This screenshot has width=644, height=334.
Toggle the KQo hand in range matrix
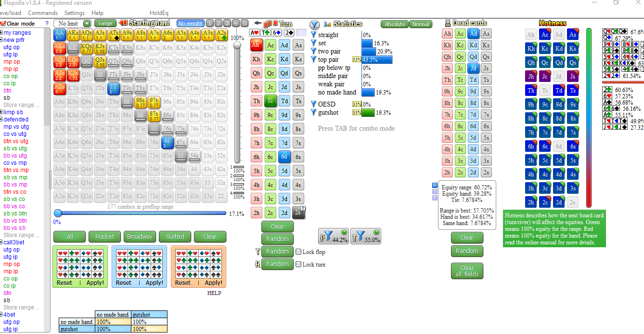(73, 61)
